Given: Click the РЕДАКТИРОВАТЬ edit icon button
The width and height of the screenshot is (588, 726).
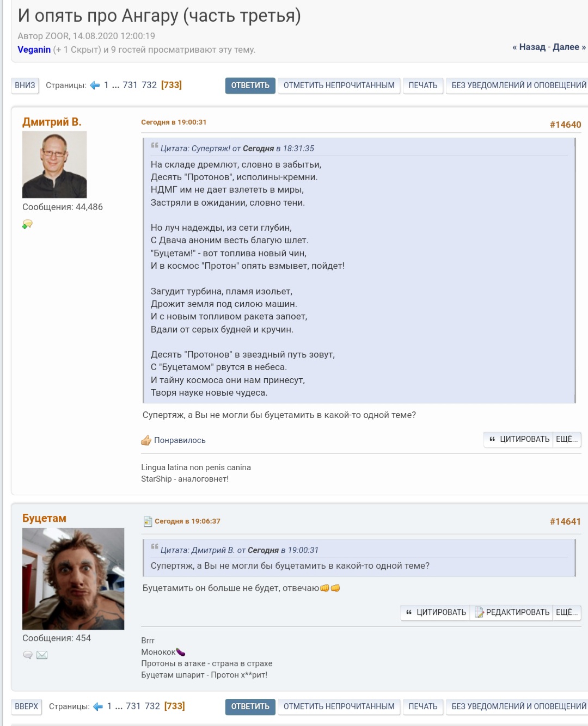Looking at the screenshot, I should pyautogui.click(x=511, y=612).
